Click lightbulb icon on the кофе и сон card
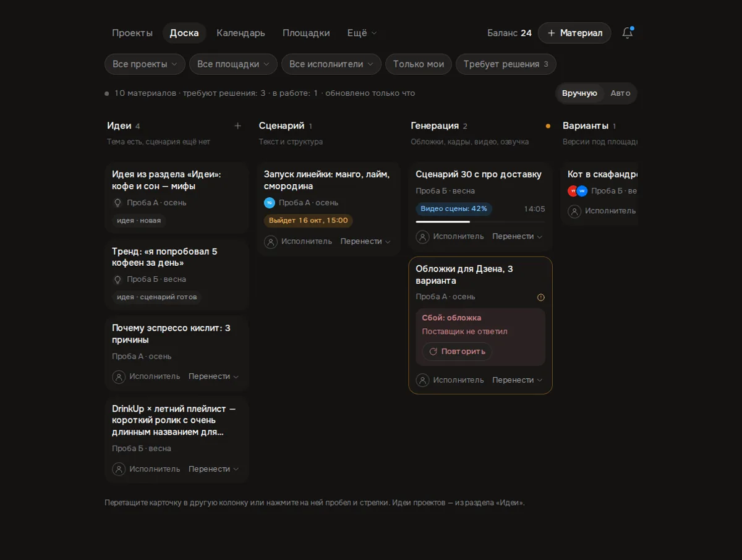Screen dimensions: 742x560 pos(117,203)
